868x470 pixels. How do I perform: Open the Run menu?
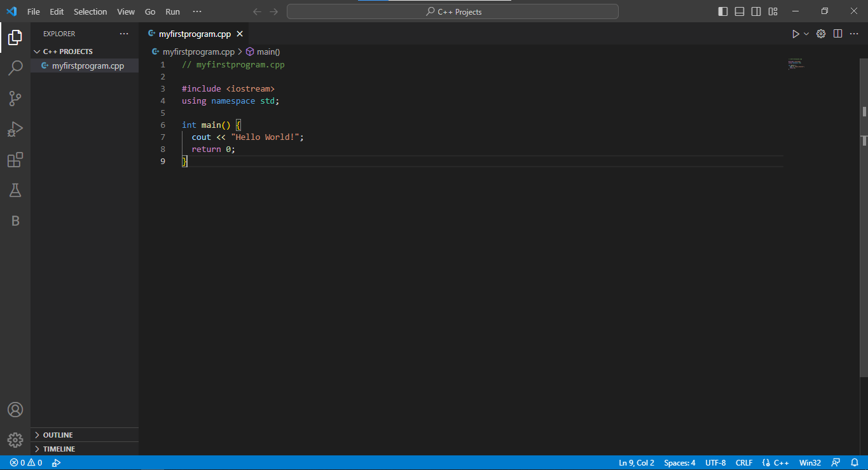pos(172,11)
